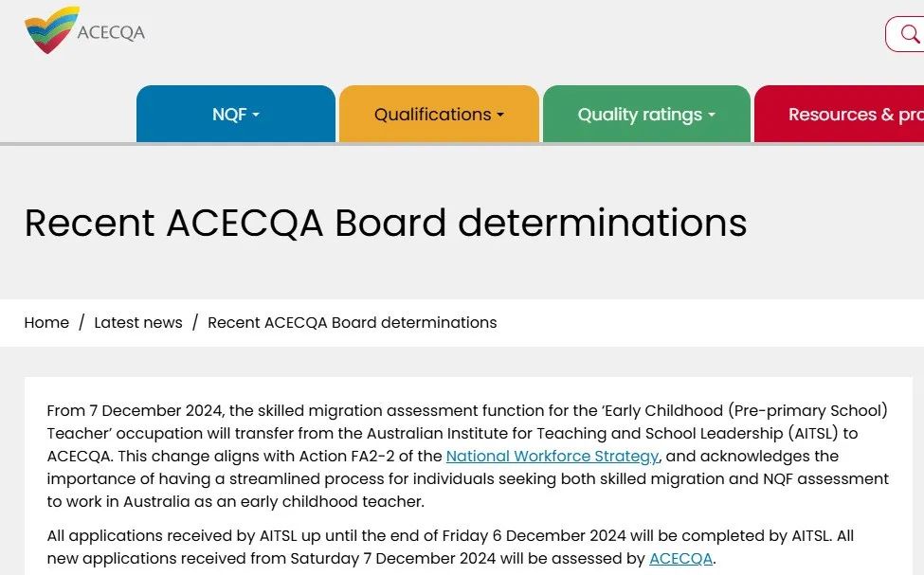924x575 pixels.
Task: Expand the NQF dropdown caret
Action: click(x=256, y=115)
